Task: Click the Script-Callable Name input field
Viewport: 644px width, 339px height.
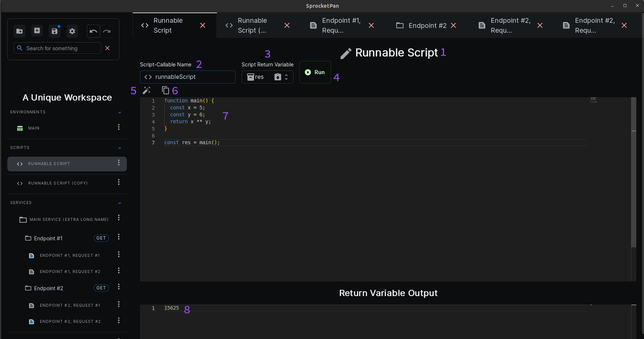Action: [x=188, y=77]
